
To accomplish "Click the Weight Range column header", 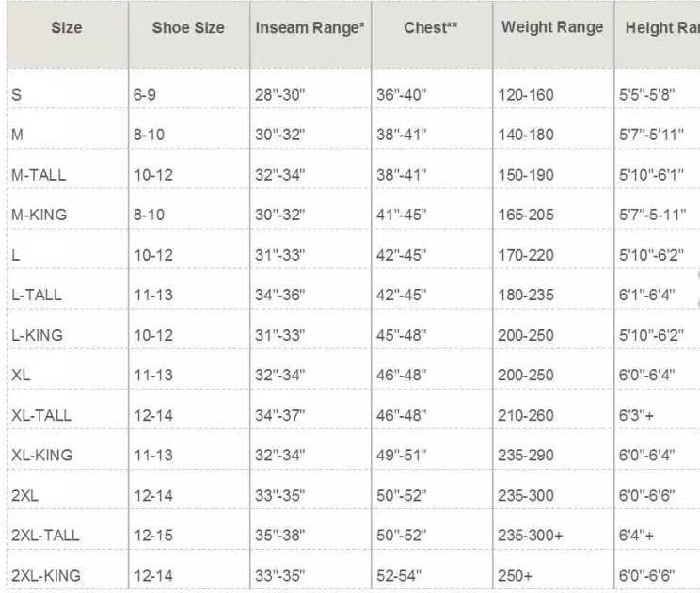I will pos(552,27).
